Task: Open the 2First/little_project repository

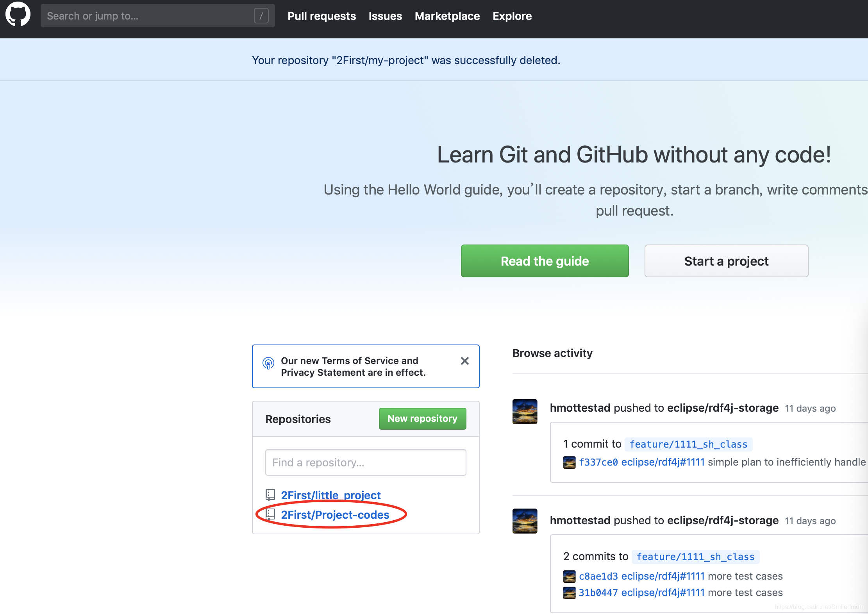Action: click(x=330, y=495)
